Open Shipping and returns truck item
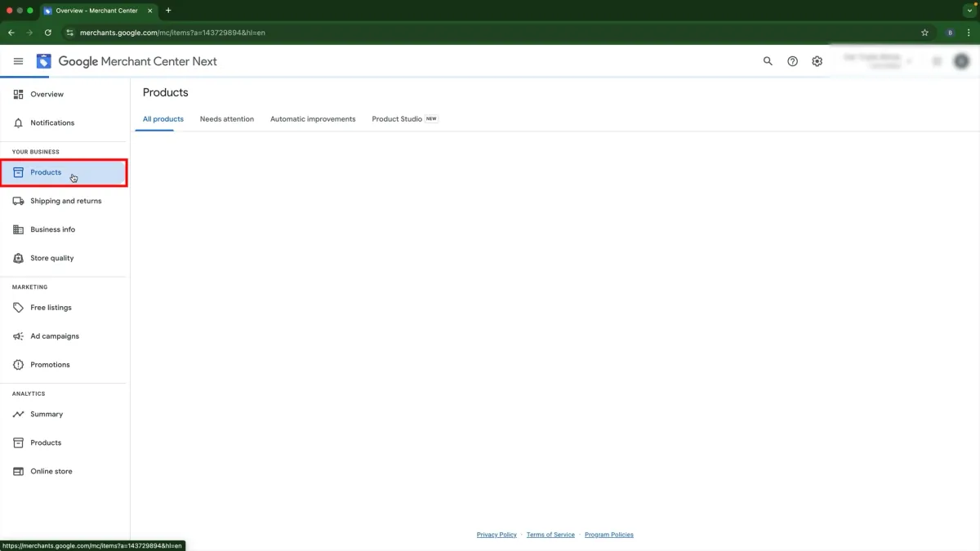 tap(65, 202)
